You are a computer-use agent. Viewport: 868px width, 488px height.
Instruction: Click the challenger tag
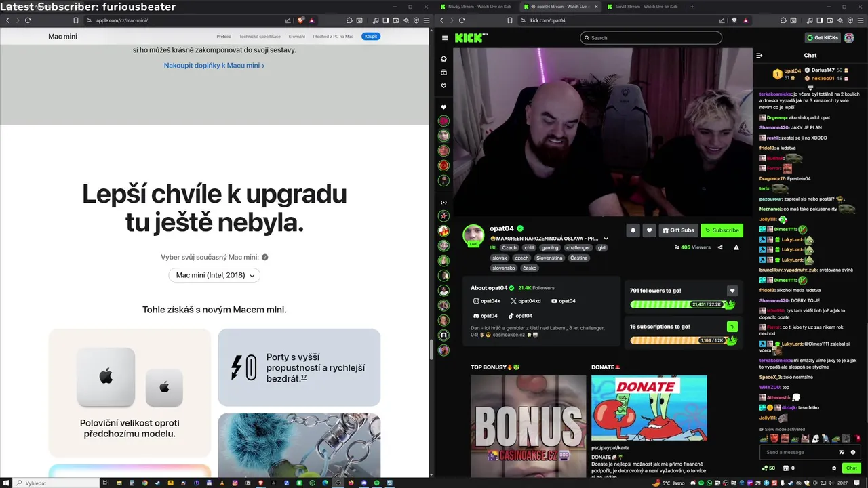tap(578, 248)
